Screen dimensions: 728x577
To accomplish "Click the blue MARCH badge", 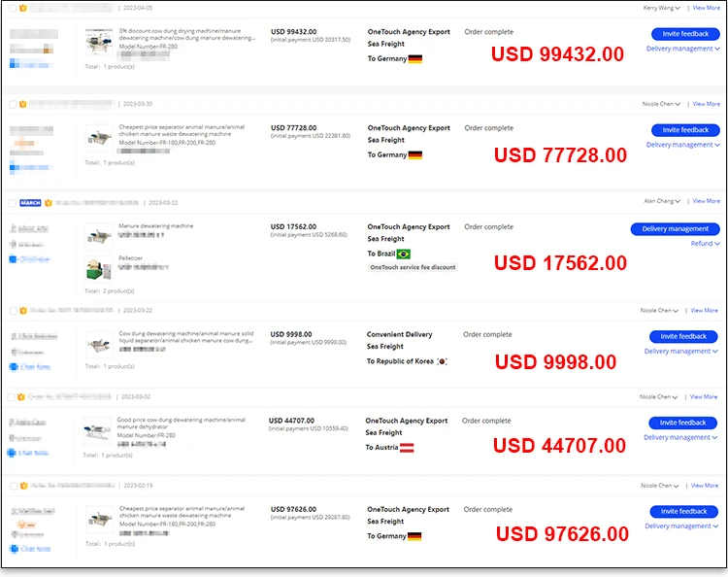I will click(x=30, y=203).
